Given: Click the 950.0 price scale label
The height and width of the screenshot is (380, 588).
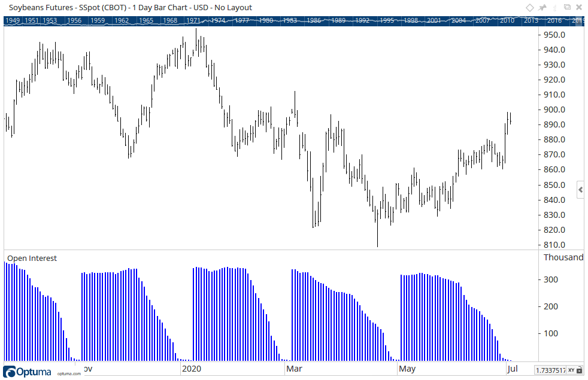Looking at the screenshot, I should (554, 35).
